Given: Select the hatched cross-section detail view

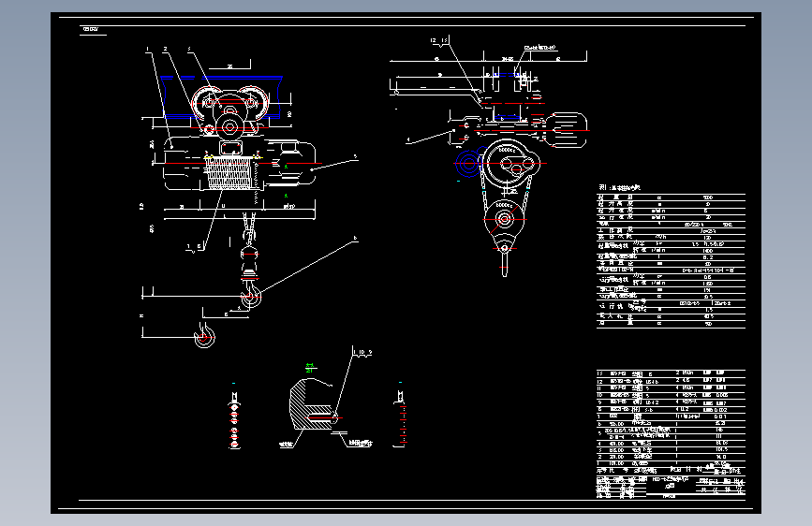Looking at the screenshot, I should pos(312,405).
